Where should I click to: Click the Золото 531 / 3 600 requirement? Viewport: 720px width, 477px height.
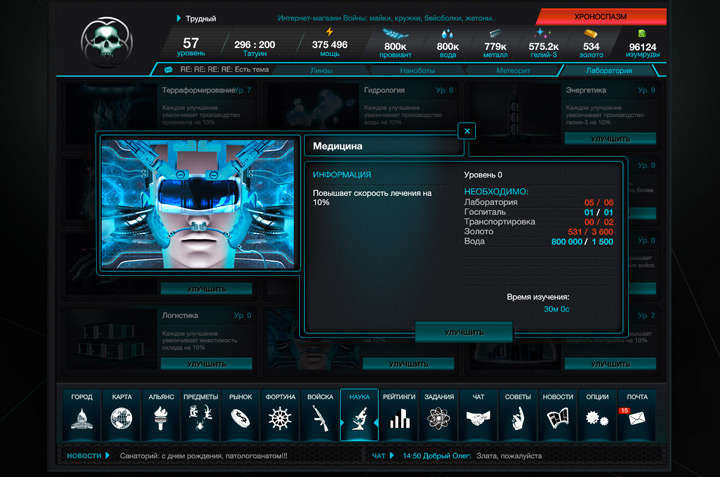click(x=539, y=232)
